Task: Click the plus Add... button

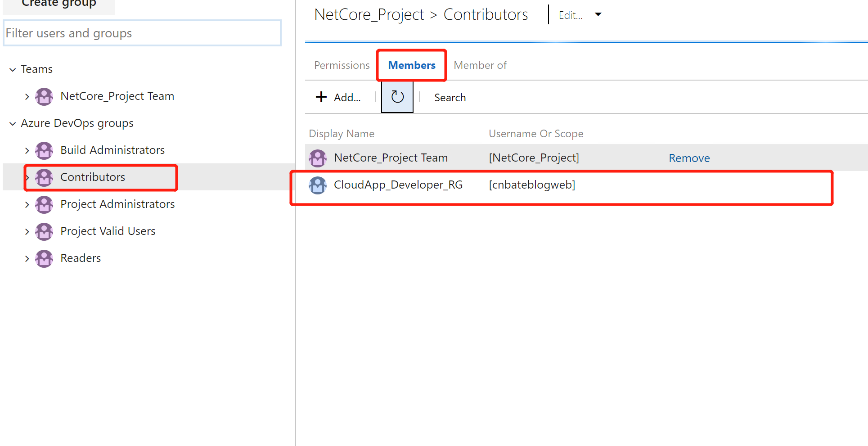Action: 338,97
